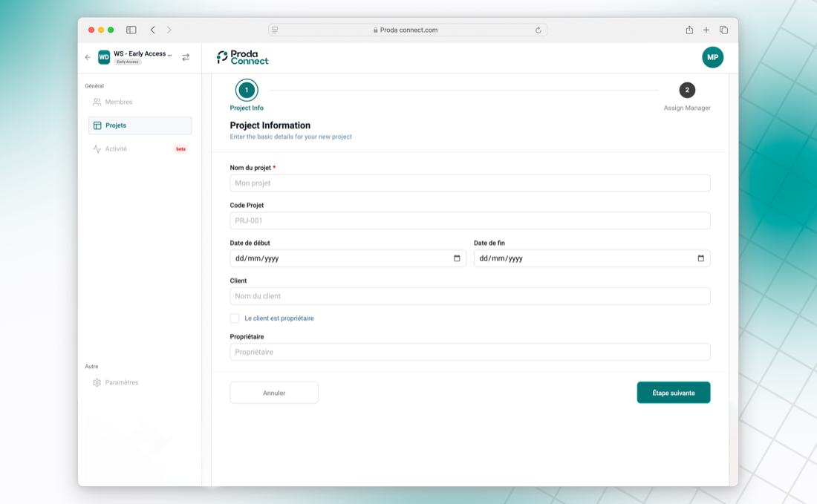Show the tab overview icon
Screen dimensions: 817x504
pyautogui.click(x=723, y=30)
